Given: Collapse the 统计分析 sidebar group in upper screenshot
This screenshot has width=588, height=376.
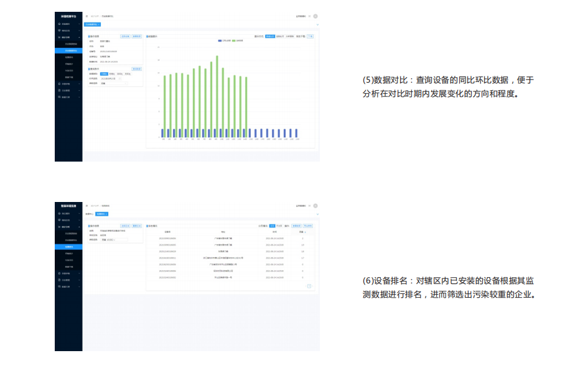Looking at the screenshot, I should 79,37.
